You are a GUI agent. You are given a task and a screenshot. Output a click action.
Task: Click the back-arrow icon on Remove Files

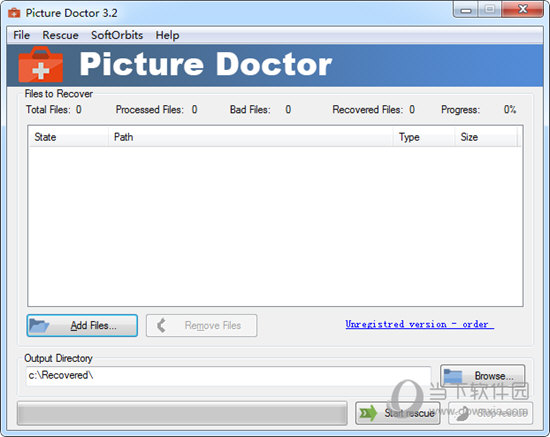161,325
